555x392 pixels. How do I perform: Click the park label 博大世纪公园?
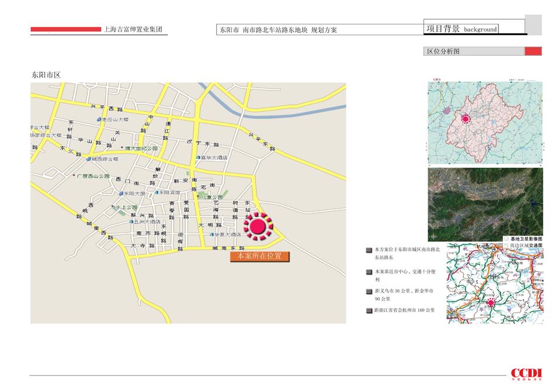[141, 148]
